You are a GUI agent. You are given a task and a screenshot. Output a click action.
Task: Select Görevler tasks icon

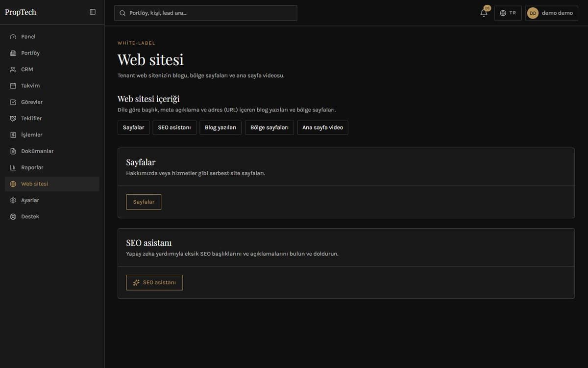pos(13,102)
